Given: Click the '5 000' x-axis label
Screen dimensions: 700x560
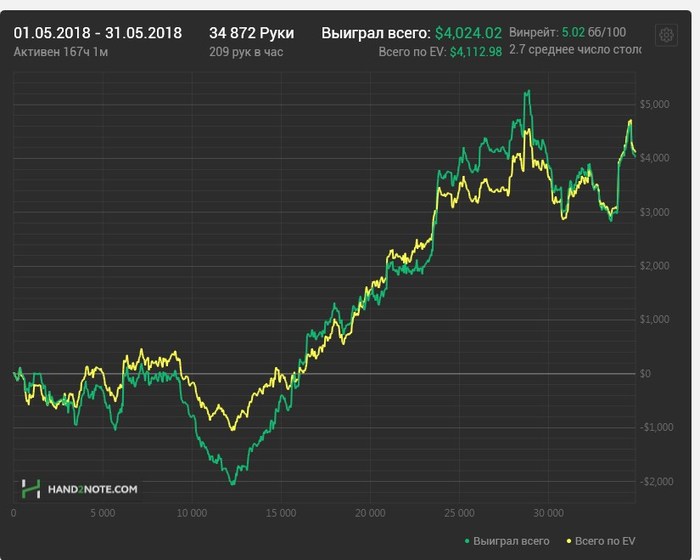Looking at the screenshot, I should click(103, 513).
